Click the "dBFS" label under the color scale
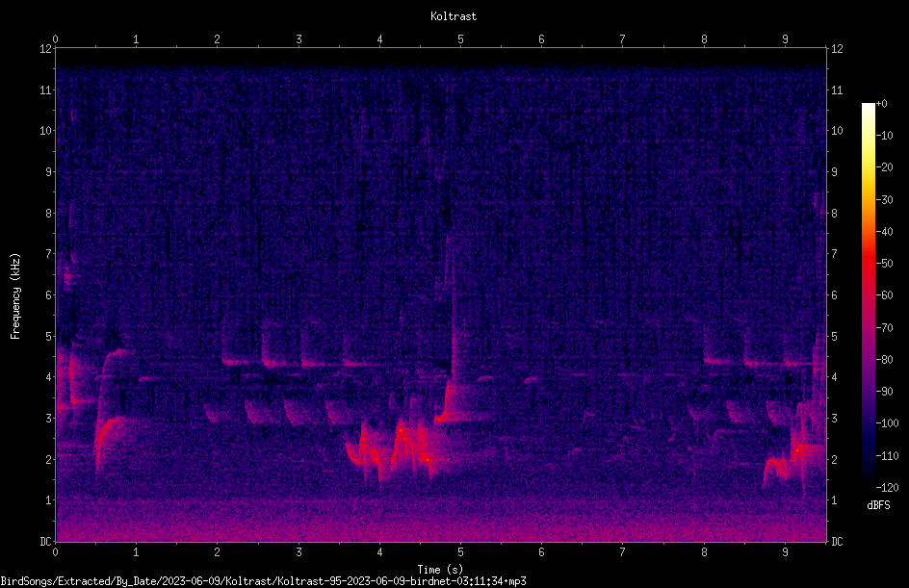The height and width of the screenshot is (588, 909). 878,505
